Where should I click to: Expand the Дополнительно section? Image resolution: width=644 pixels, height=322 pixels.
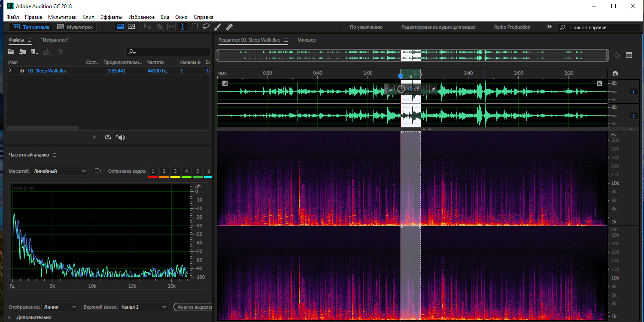9,317
